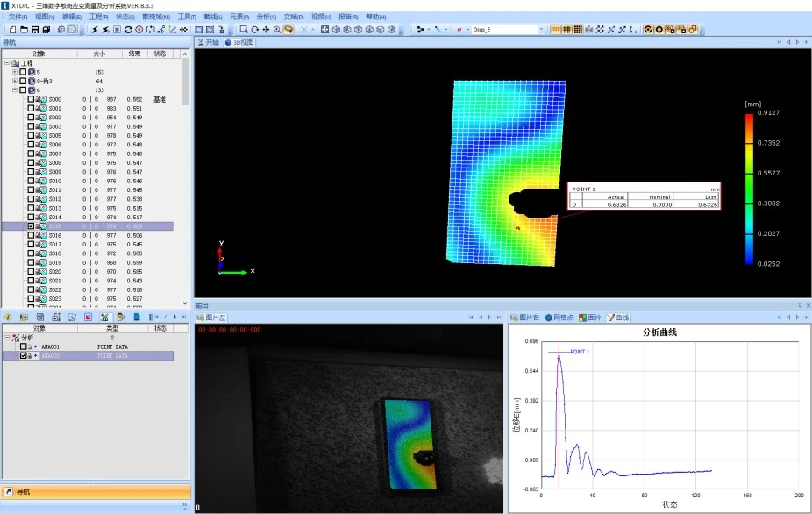Image resolution: width=812 pixels, height=514 pixels.
Task: Click the POINT 1 annotation box
Action: click(x=644, y=196)
